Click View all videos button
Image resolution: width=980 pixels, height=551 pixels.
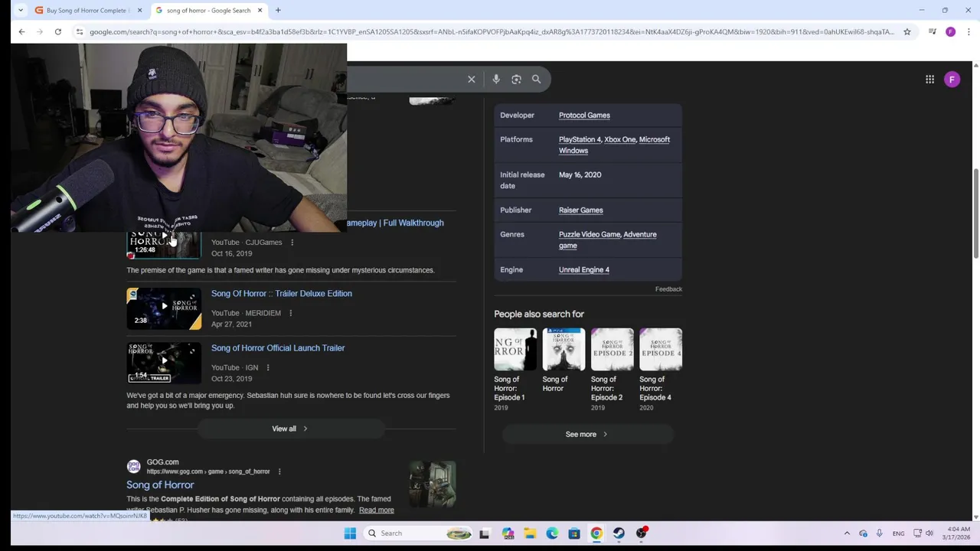pos(290,429)
